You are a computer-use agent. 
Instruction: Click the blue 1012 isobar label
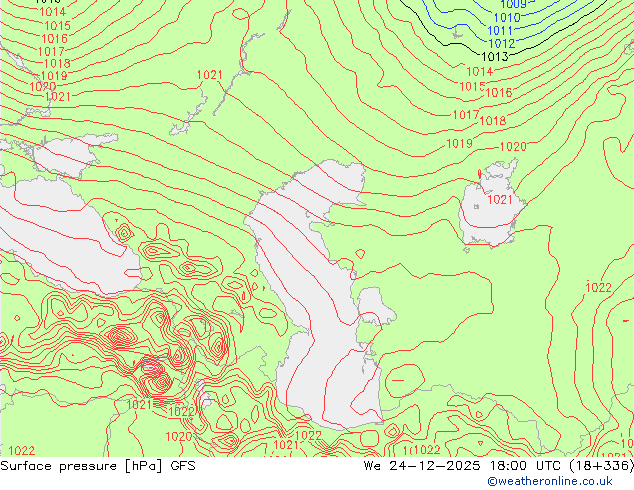(501, 44)
